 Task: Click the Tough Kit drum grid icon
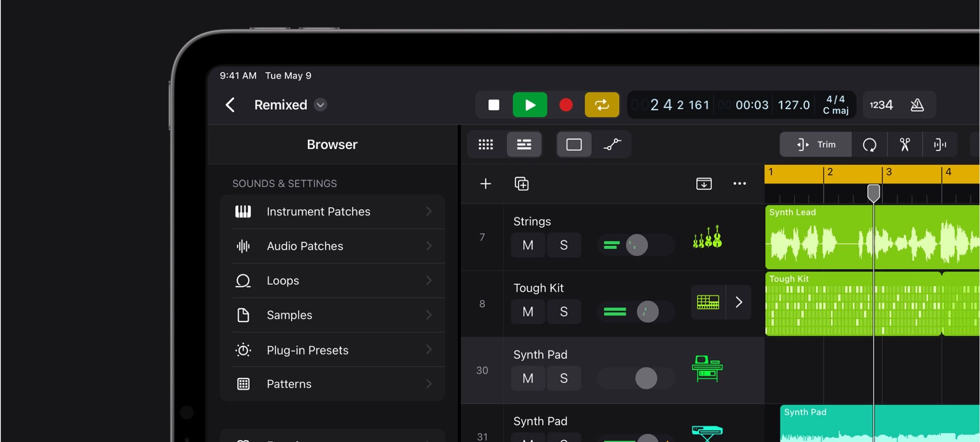tap(708, 302)
